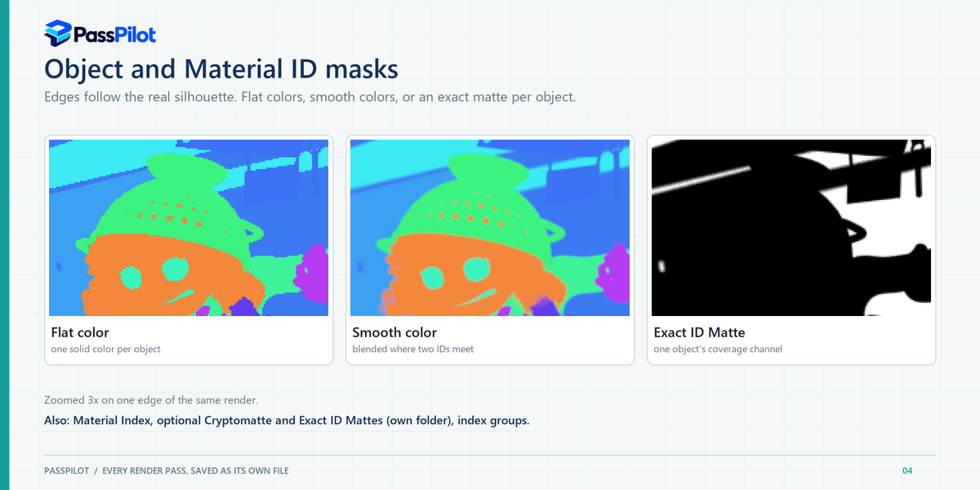Viewport: 980px width, 490px height.
Task: Click the footer text 'PASSPILOT / EVERY RENDER PASS'
Action: pyautogui.click(x=167, y=470)
